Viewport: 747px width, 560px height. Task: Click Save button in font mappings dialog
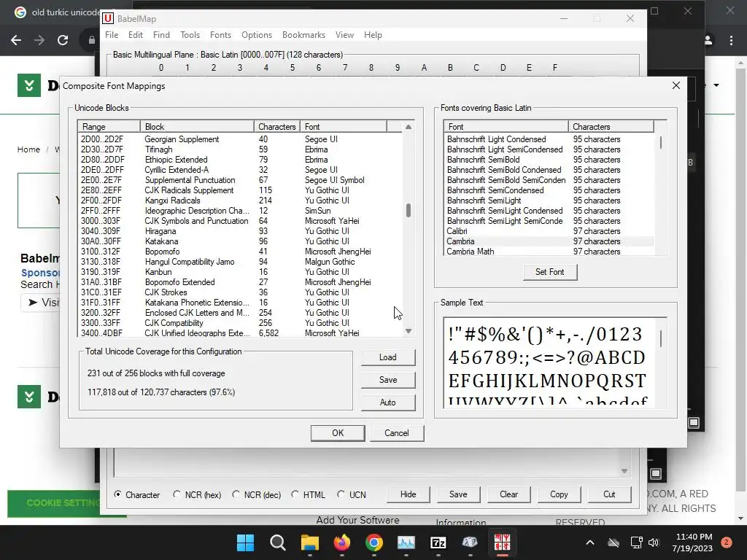[388, 379]
